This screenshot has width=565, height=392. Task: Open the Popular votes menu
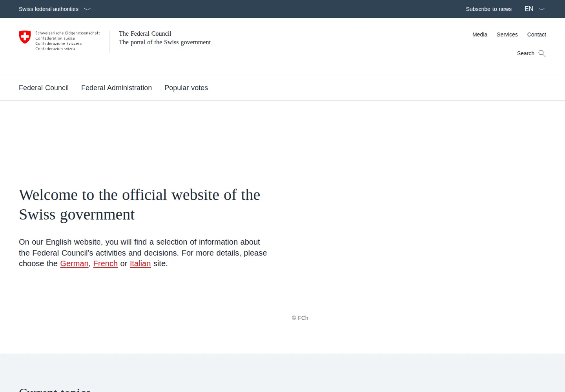186,88
